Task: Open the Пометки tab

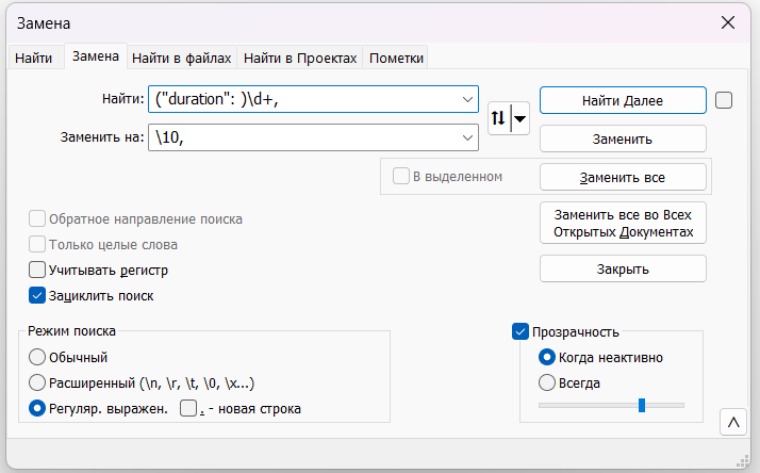Action: (x=396, y=58)
